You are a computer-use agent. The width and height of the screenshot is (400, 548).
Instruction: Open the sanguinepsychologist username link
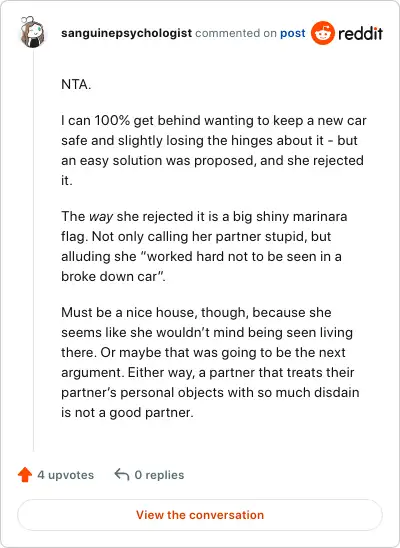126,33
